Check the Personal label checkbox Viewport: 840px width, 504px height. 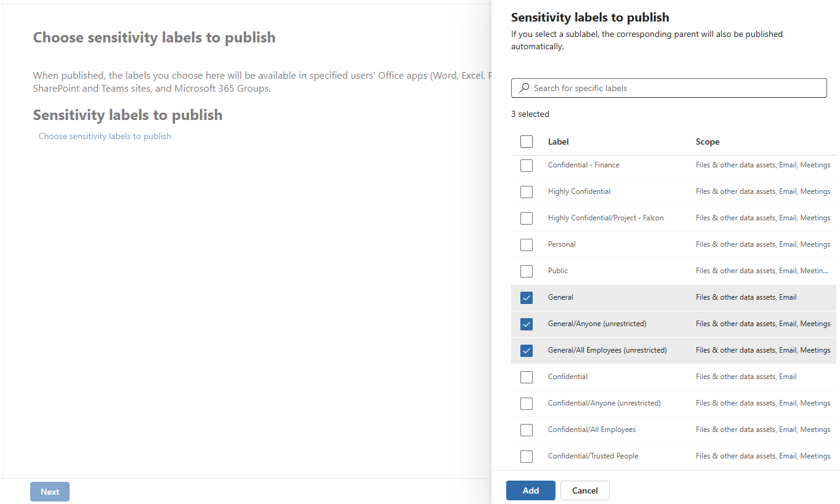click(x=527, y=244)
